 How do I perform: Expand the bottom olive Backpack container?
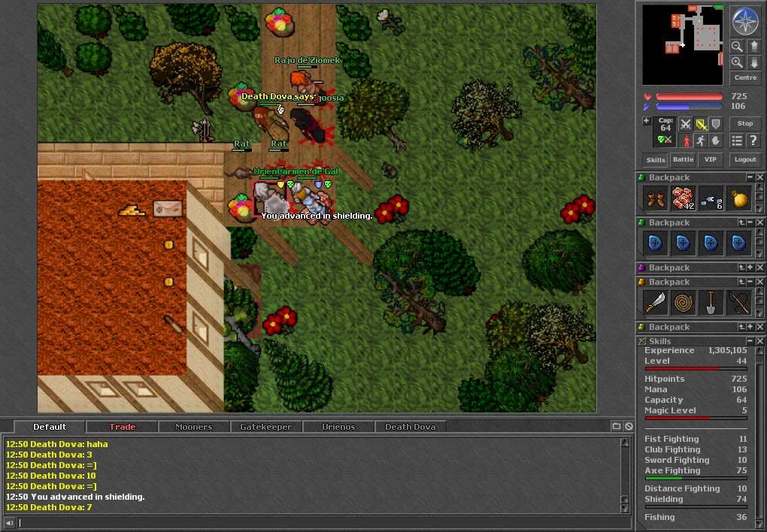[x=750, y=327]
